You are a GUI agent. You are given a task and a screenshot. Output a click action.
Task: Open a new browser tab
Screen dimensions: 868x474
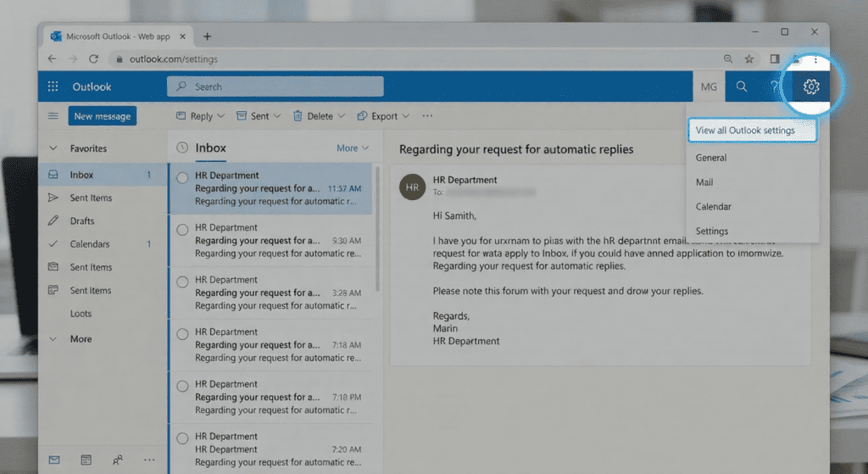coord(207,36)
